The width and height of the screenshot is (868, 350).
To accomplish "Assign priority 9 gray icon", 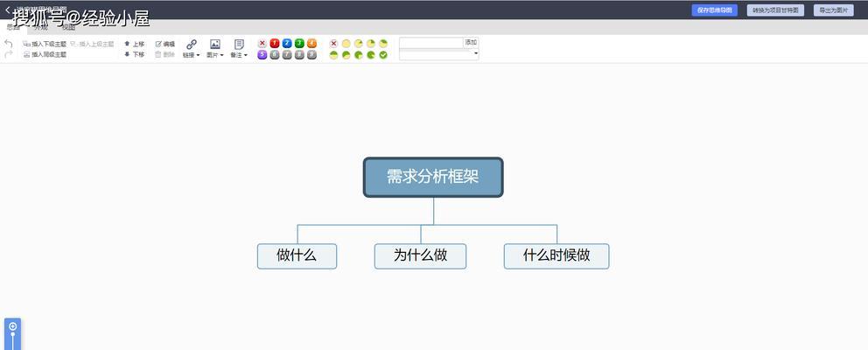I will tap(311, 55).
